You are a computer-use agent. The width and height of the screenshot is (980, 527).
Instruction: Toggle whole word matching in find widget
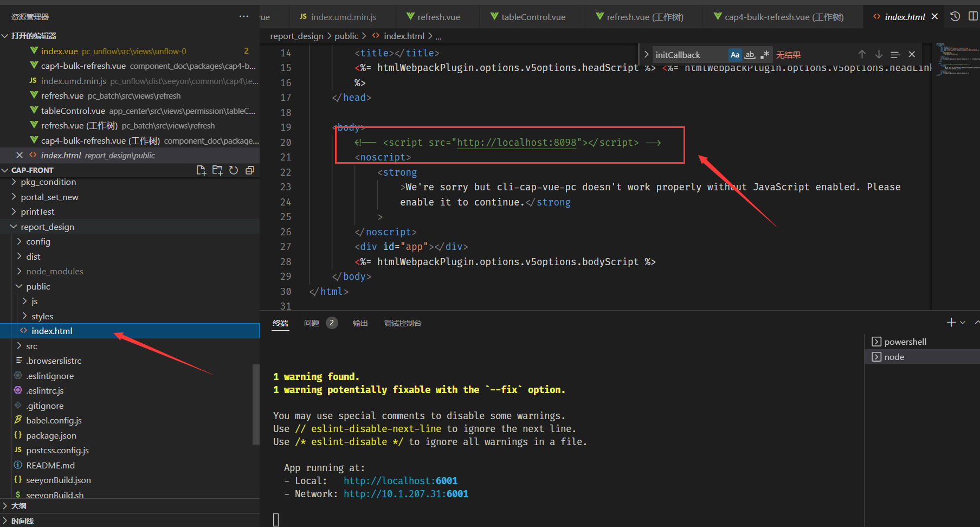[x=750, y=55]
